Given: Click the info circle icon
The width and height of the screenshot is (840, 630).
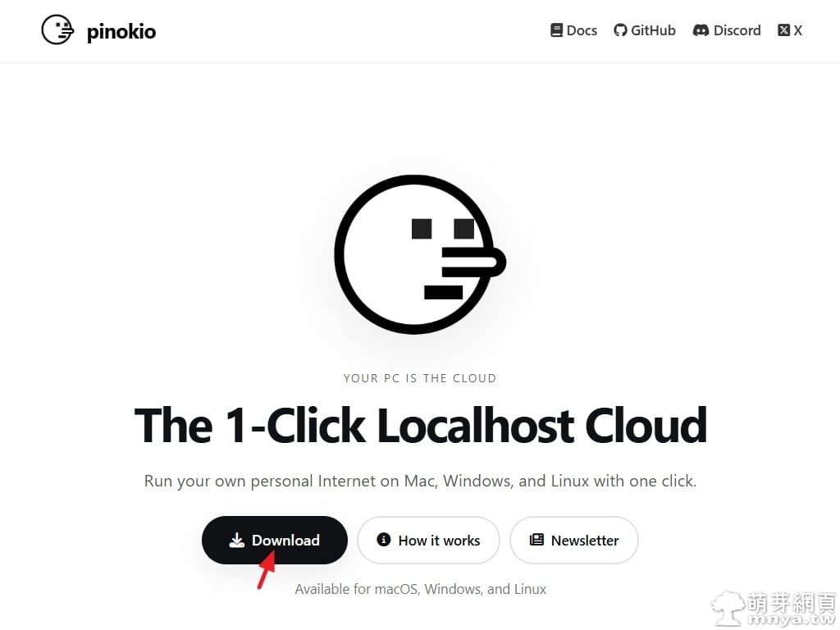Looking at the screenshot, I should 383,540.
